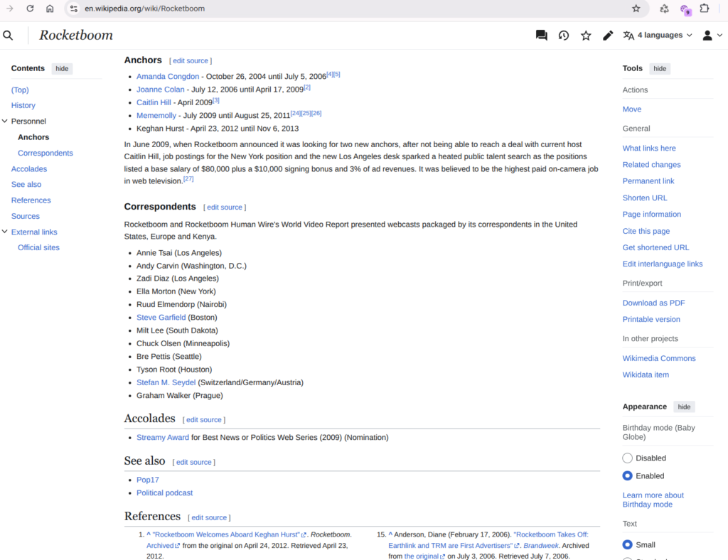Reload the page in browser

(30, 9)
